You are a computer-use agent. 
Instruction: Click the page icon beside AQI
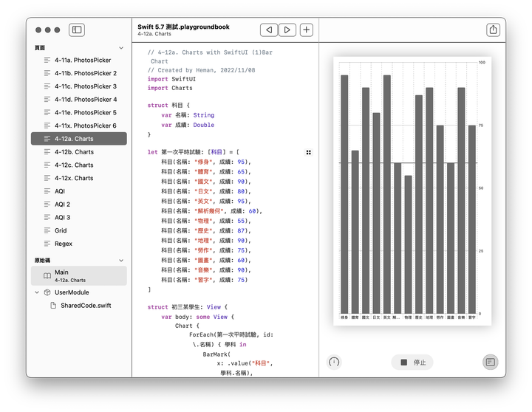[47, 191]
